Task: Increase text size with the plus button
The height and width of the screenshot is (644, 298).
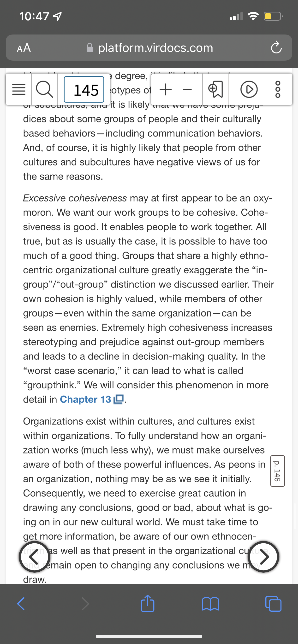Action: pyautogui.click(x=166, y=90)
